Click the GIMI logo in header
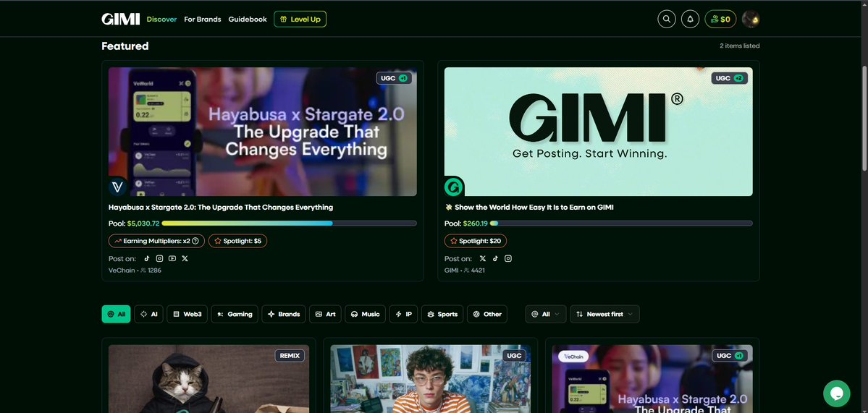Screen dimensions: 868x413 [121, 20]
